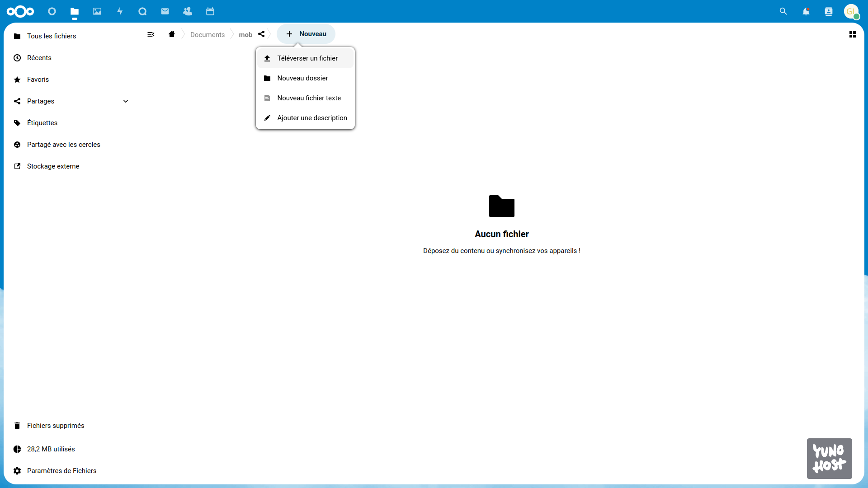
Task: Open the user avatar menu
Action: point(851,11)
